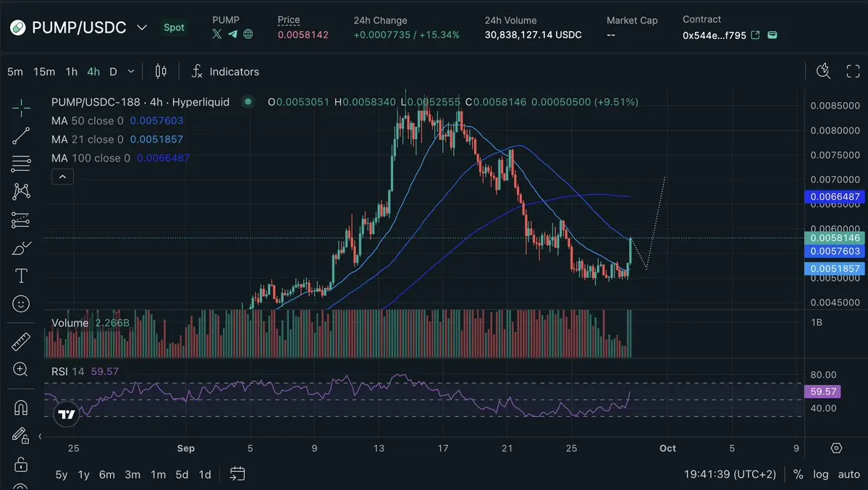Select the ruler measure tool

click(21, 342)
